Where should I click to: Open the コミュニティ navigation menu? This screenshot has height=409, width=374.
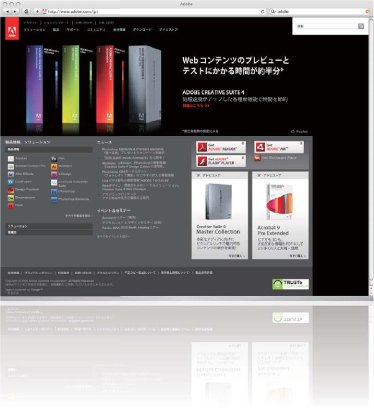[96, 30]
